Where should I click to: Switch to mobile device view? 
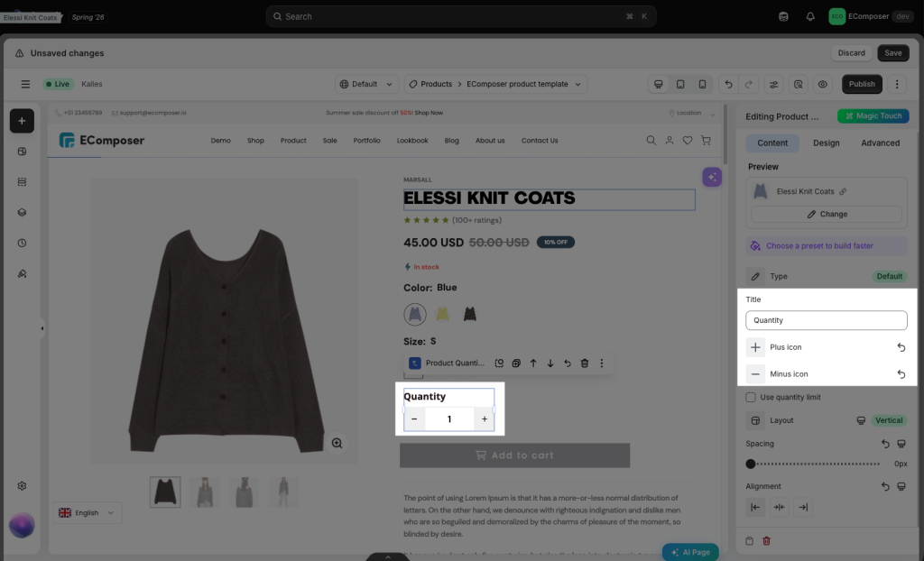pos(702,84)
